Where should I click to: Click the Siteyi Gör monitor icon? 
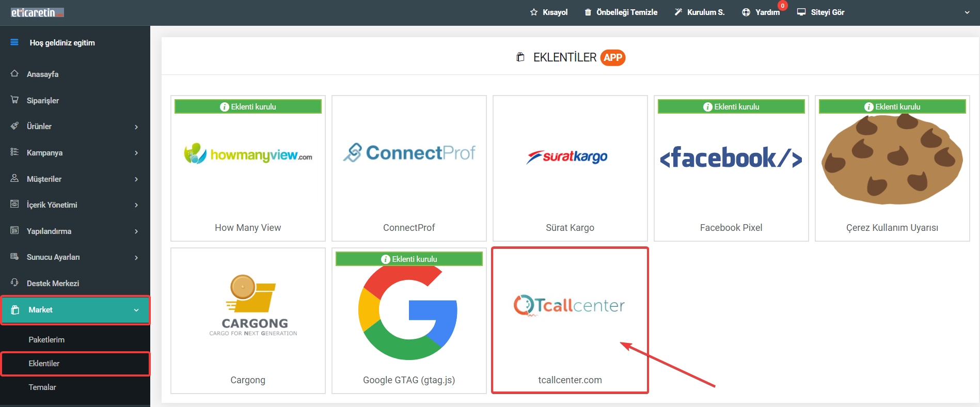(801, 12)
